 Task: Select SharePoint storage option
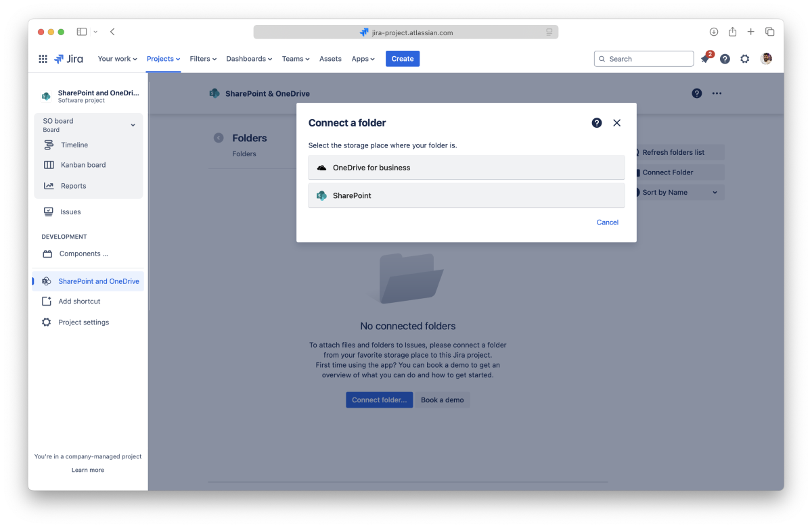click(466, 195)
